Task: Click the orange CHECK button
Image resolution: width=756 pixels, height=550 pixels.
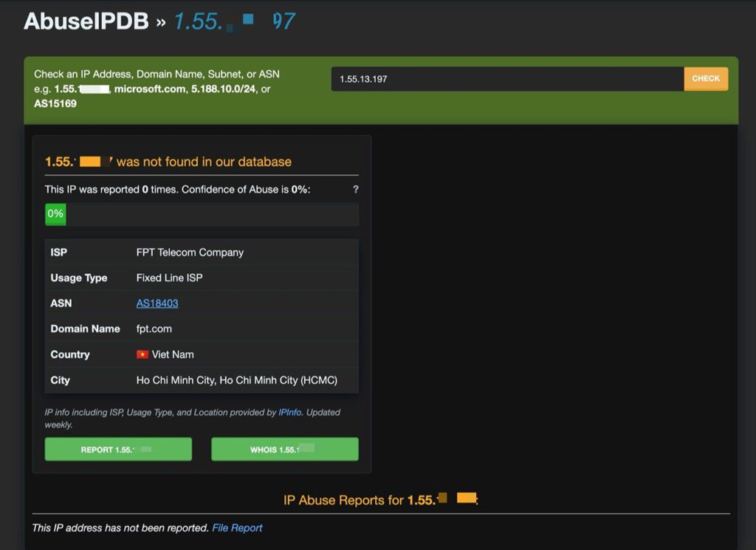Action: click(x=706, y=78)
